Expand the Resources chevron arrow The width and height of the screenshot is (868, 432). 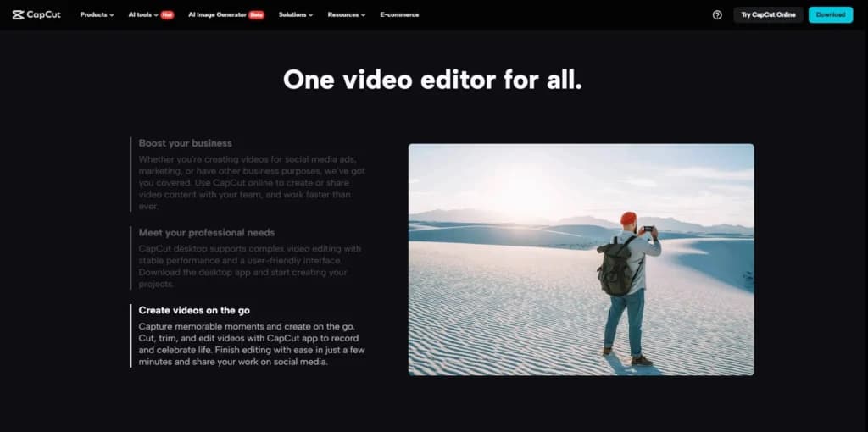click(x=363, y=15)
